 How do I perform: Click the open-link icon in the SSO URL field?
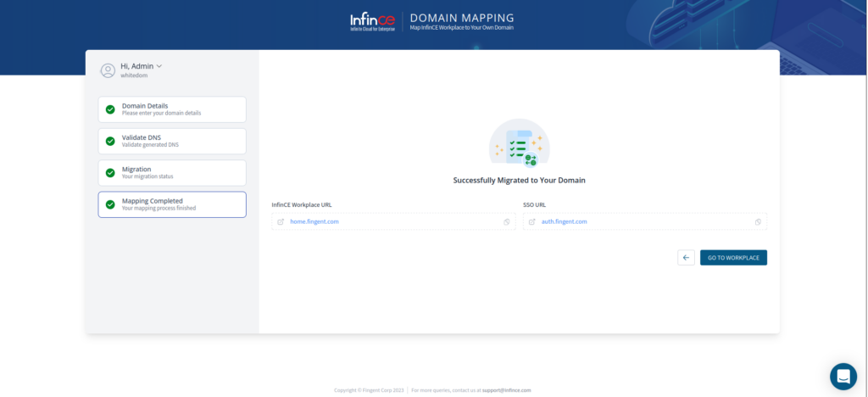532,221
